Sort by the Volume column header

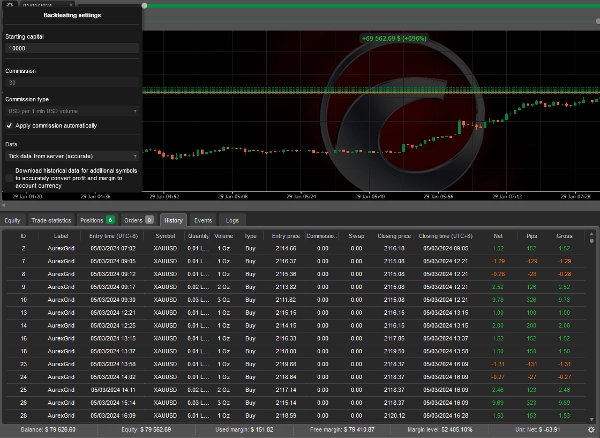[x=224, y=236]
